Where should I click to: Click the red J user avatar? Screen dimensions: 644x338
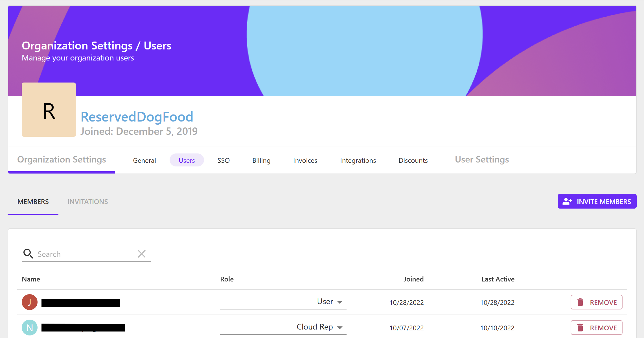tap(30, 302)
